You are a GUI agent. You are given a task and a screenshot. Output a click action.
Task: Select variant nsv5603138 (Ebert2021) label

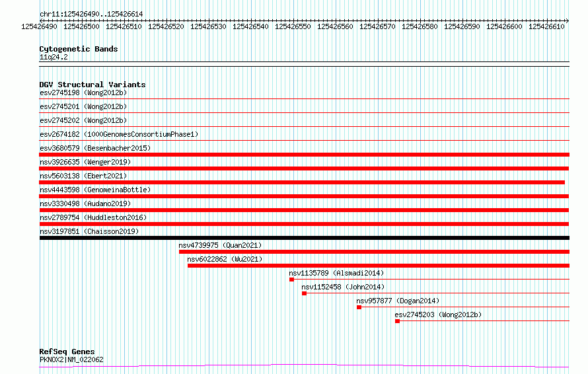click(x=83, y=176)
